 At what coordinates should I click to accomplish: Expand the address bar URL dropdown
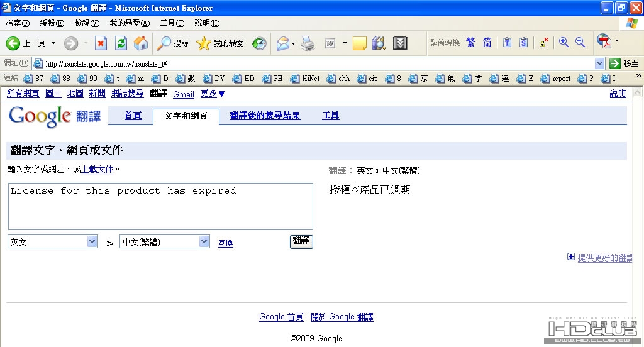(x=599, y=63)
